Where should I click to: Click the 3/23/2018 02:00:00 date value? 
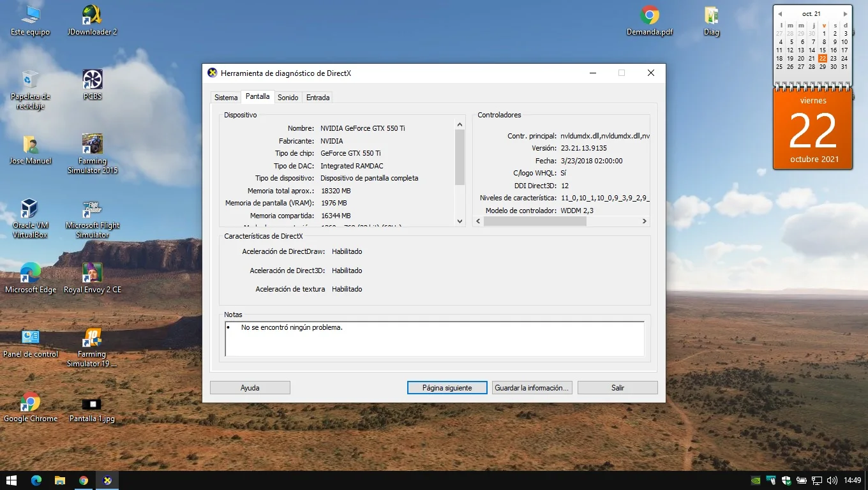click(x=592, y=161)
